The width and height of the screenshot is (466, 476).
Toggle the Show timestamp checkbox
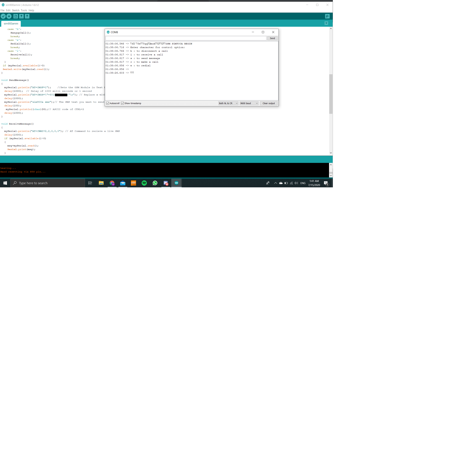tap(122, 103)
